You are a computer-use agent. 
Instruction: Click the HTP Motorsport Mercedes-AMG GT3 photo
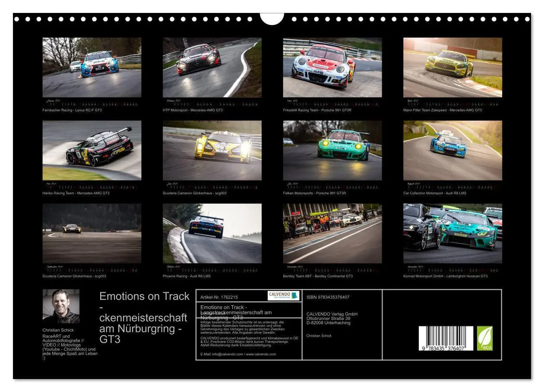212,67
